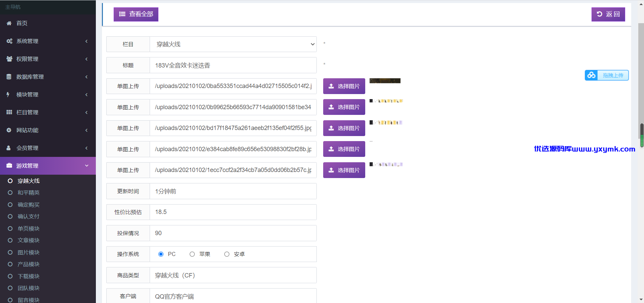Viewport: 644px width, 303px height.
Task: Open 和平精英 submenu item
Action: [x=29, y=192]
